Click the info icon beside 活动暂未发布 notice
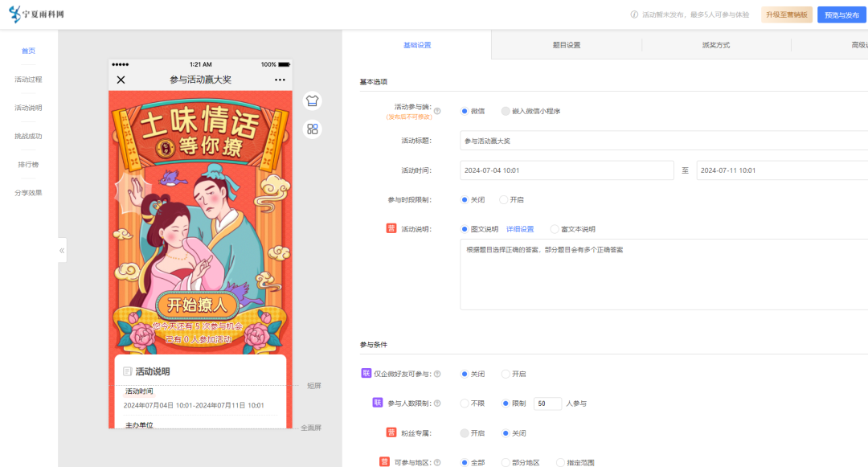 [x=634, y=15]
